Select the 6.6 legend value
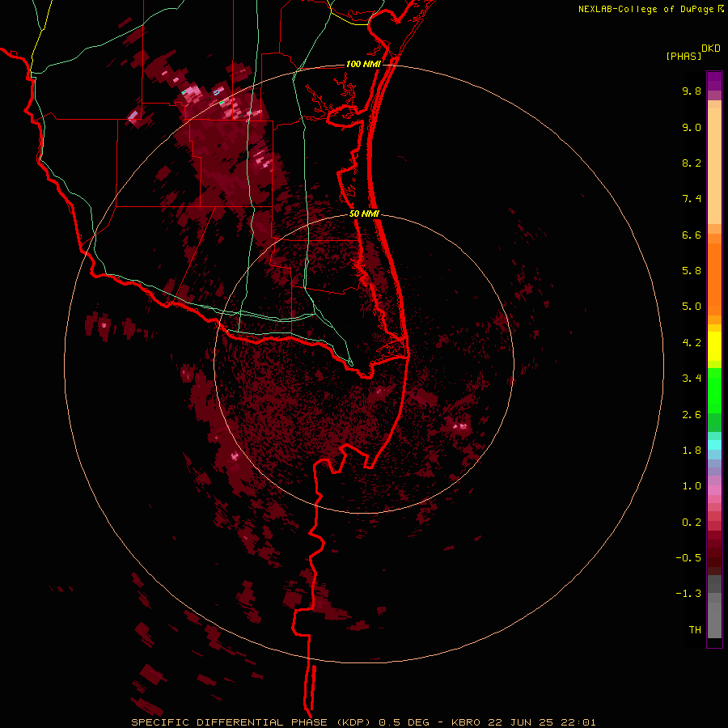This screenshot has width=728, height=728. [692, 235]
